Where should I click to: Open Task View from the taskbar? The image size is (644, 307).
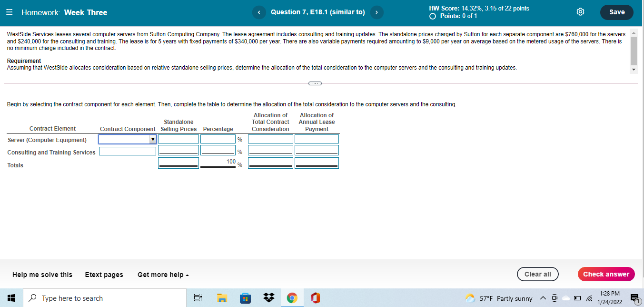click(198, 297)
